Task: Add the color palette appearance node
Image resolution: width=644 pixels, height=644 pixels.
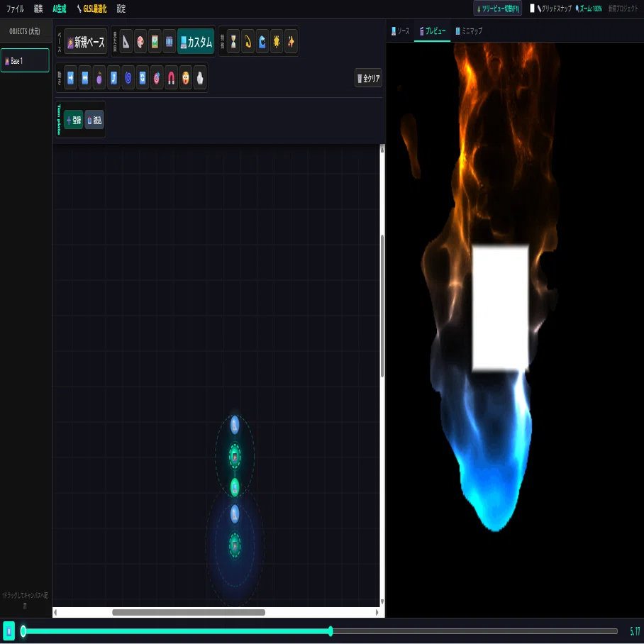Action: click(140, 41)
